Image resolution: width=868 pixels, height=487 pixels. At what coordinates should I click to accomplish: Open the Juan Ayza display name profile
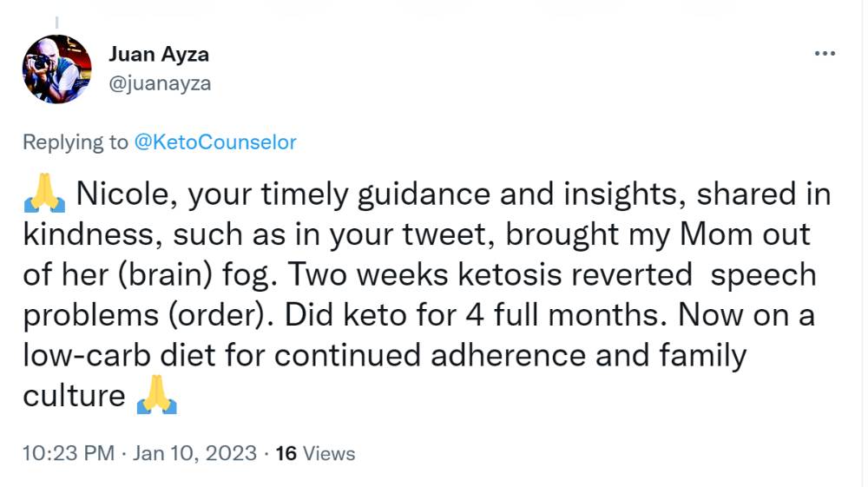159,54
